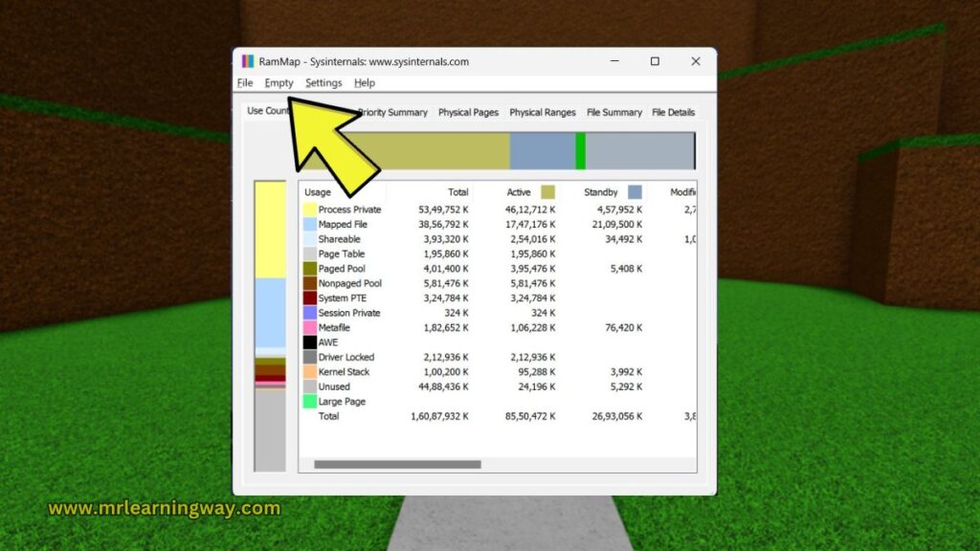Click the horizontal scrollbar below the table
Viewport: 980px width, 551px height.
pyautogui.click(x=397, y=465)
